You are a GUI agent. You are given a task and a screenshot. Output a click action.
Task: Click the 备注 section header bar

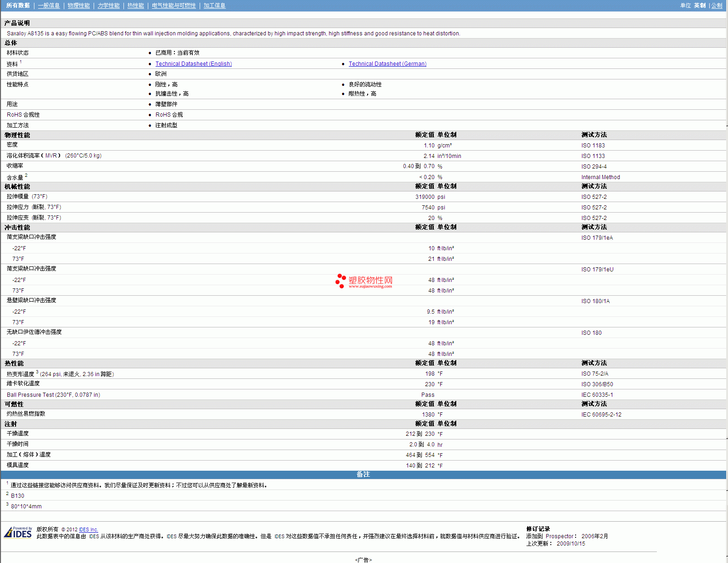[363, 474]
